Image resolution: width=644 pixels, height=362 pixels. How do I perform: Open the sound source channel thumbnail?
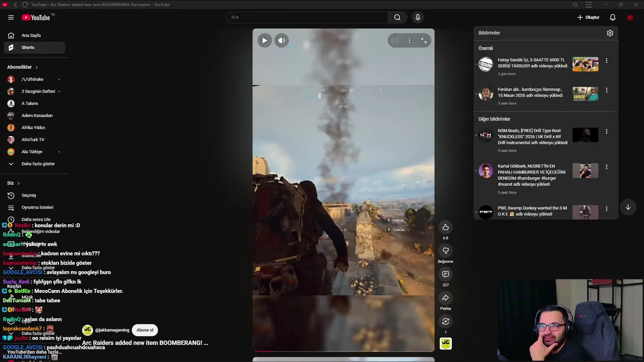445,343
